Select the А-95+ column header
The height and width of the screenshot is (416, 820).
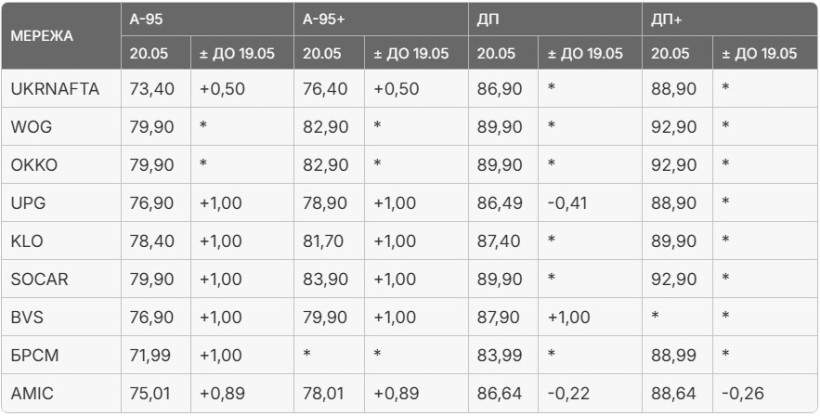[x=324, y=19]
